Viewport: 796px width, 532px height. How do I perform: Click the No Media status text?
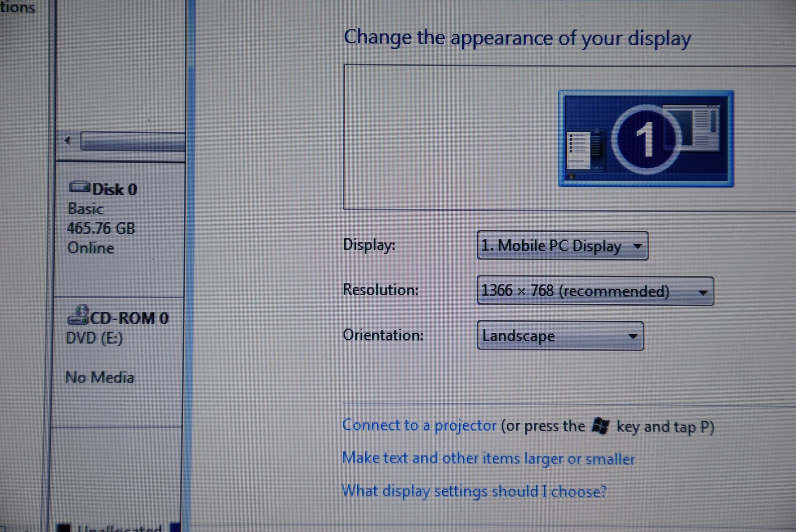coord(99,377)
